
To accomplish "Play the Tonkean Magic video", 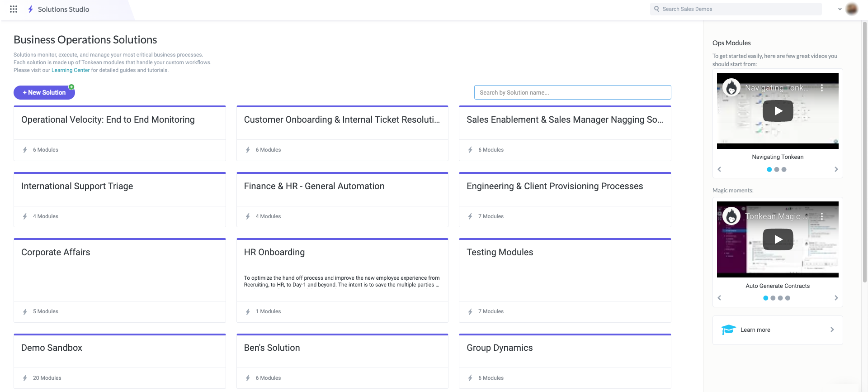I will point(778,239).
